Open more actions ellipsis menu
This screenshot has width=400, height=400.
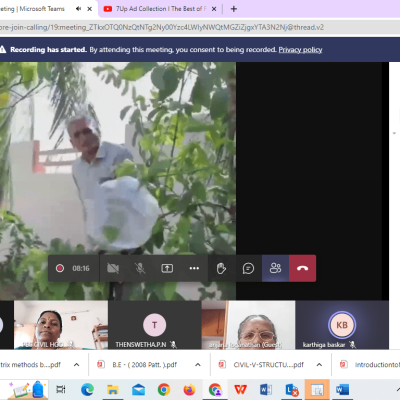(194, 268)
